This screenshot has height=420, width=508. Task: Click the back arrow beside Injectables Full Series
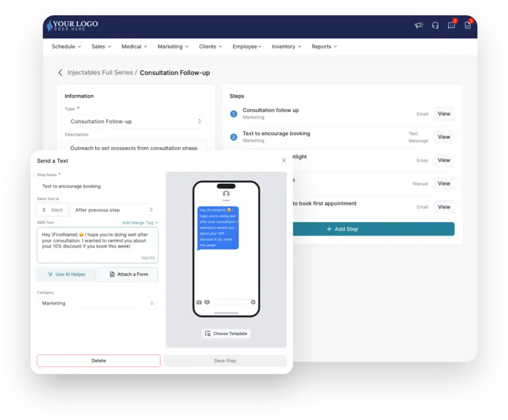[x=61, y=72]
